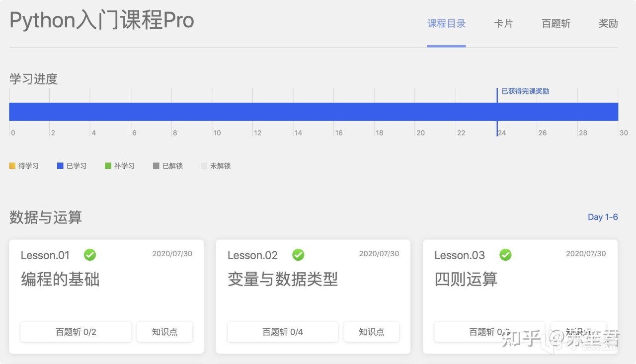Open the 变量与数据类型 lesson card
This screenshot has height=364, width=636.
click(x=313, y=296)
